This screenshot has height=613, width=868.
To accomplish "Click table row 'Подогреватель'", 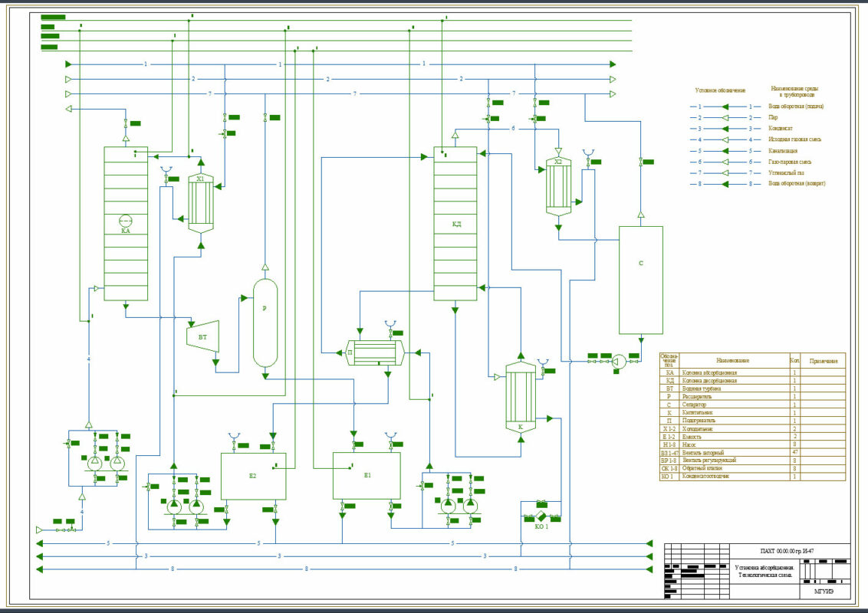I will pos(753,421).
